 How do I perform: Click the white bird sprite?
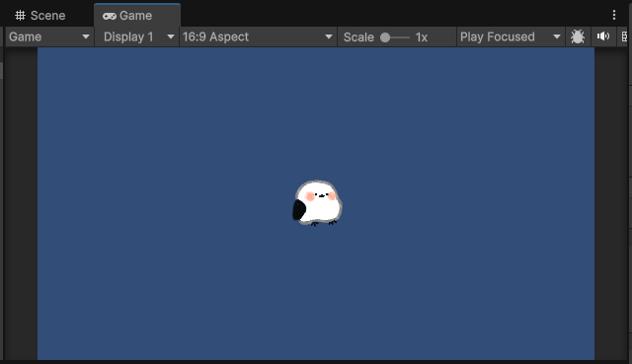(318, 202)
